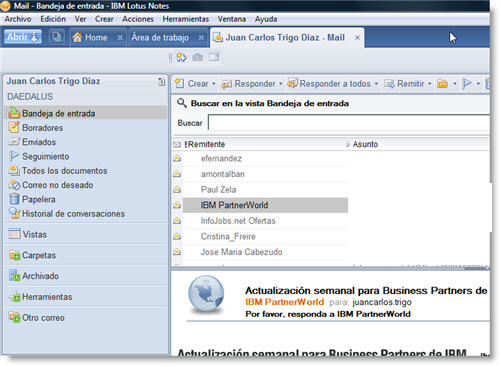
Task: Expand the Responder dropdown arrow
Action: point(280,84)
